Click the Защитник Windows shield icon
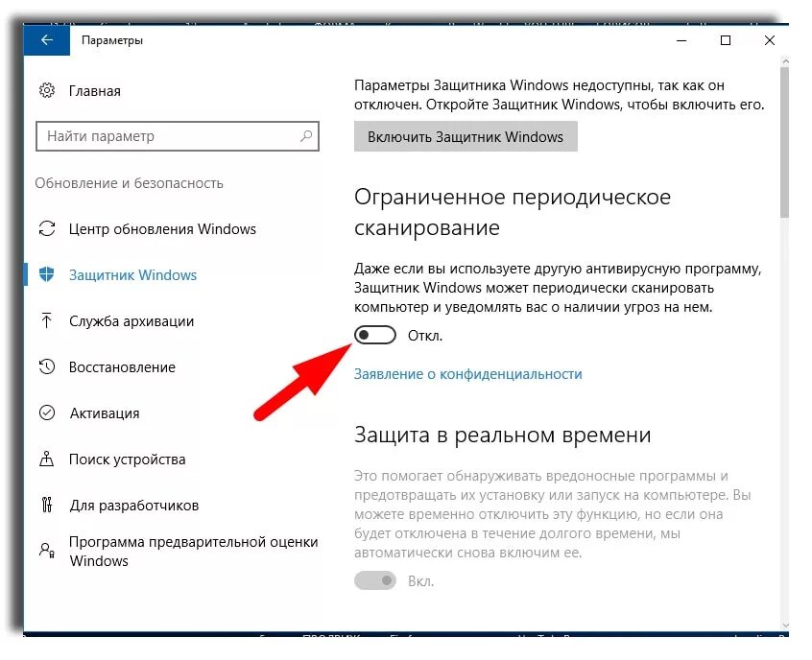 click(47, 273)
